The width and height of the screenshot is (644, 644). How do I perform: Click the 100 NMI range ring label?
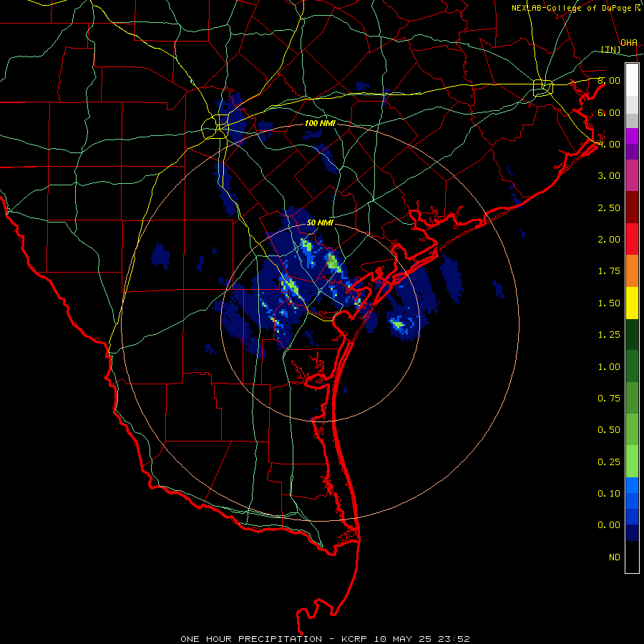(x=320, y=123)
